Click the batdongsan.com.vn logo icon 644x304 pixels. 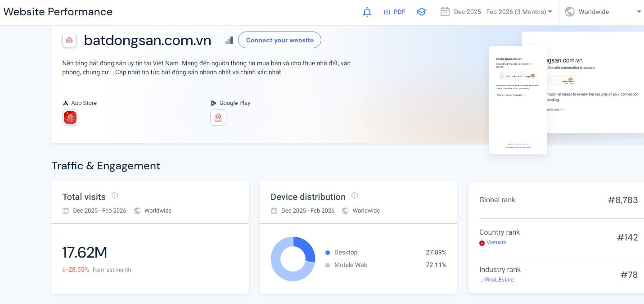point(69,40)
